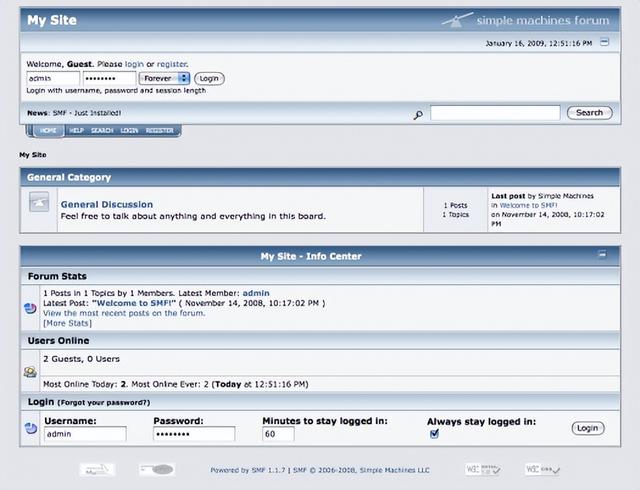Open latest member admin profile link
640x490 pixels.
tap(256, 293)
